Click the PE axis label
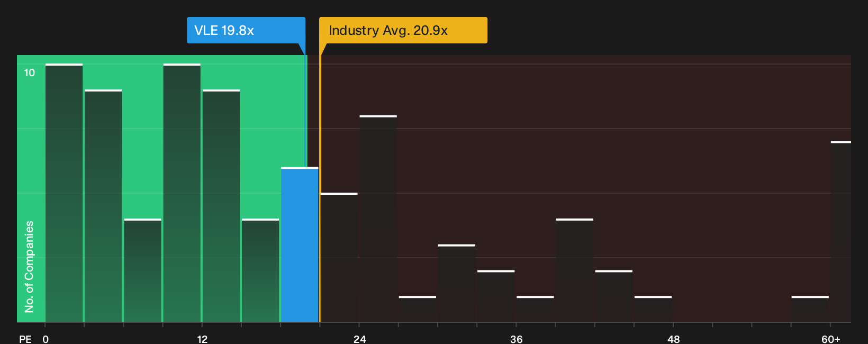The image size is (868, 344). [x=25, y=339]
